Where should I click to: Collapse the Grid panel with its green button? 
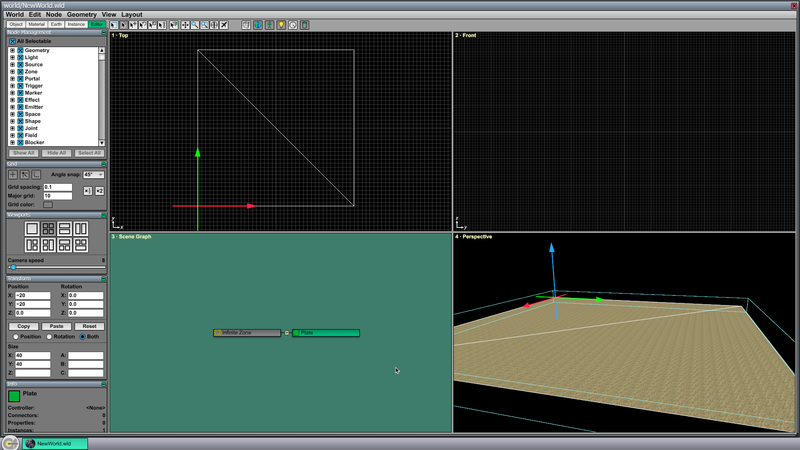click(104, 164)
